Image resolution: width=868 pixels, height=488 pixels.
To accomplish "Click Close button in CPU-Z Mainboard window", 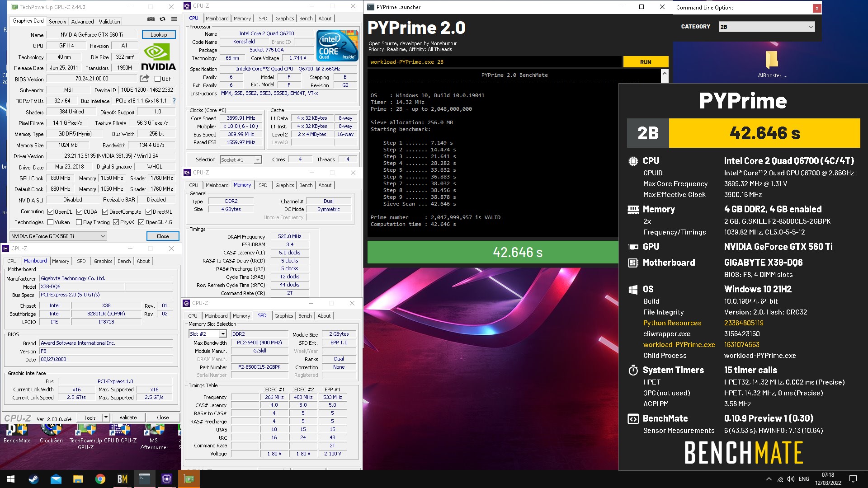I will [x=163, y=418].
